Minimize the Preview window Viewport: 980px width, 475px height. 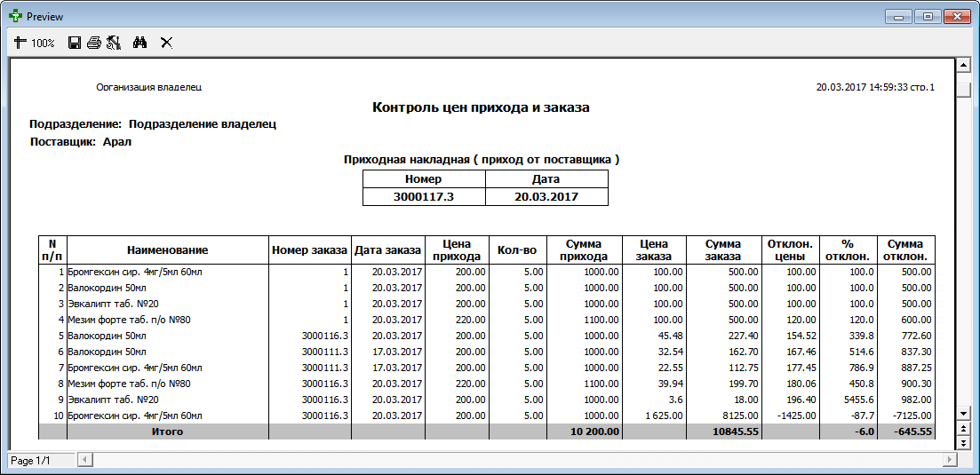pyautogui.click(x=901, y=17)
